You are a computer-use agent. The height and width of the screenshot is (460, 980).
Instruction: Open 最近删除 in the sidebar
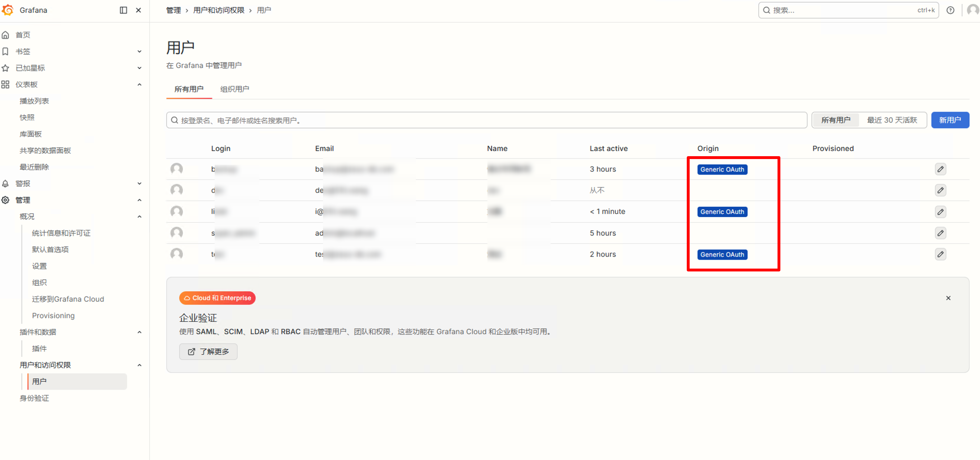(34, 167)
